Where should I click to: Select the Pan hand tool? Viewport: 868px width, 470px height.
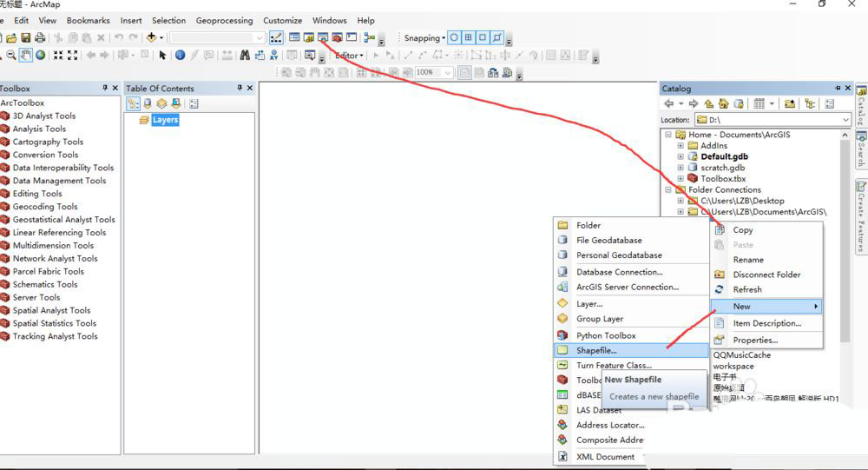(x=25, y=56)
